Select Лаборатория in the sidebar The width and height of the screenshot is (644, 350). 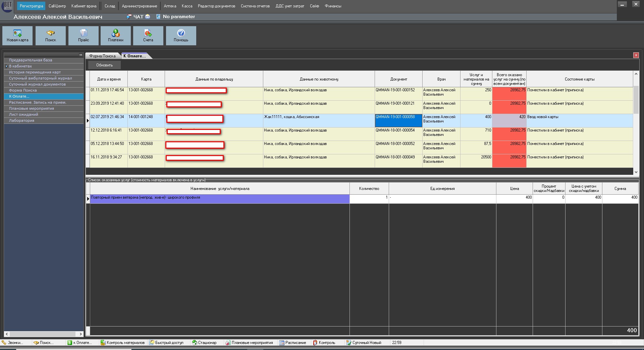pyautogui.click(x=21, y=120)
